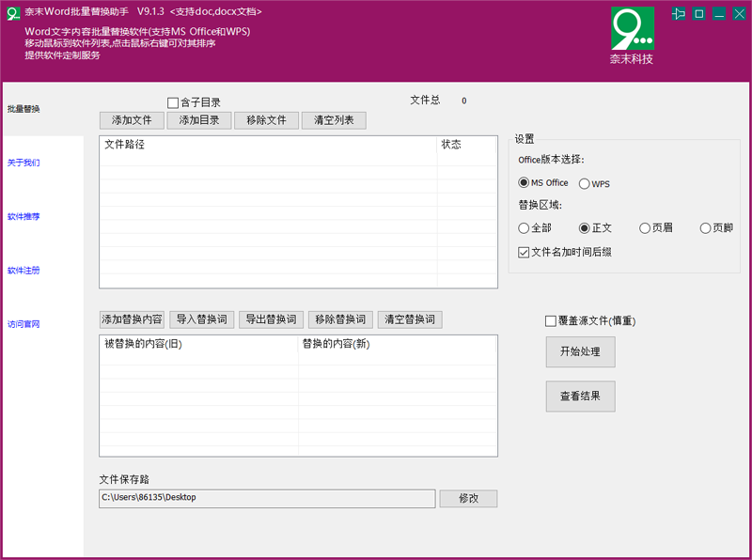The height and width of the screenshot is (560, 752).
Task: Click the 文件路径 column header
Action: coord(268,145)
